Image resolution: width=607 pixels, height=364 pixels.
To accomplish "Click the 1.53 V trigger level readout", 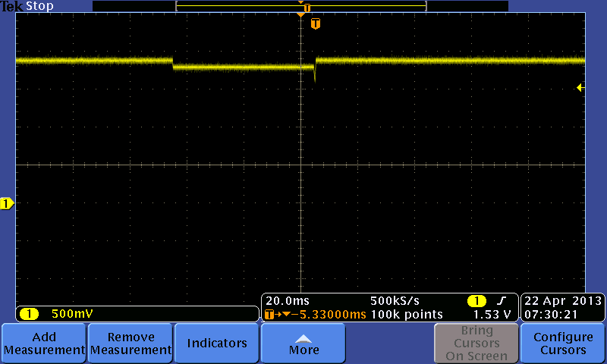I will [x=492, y=315].
